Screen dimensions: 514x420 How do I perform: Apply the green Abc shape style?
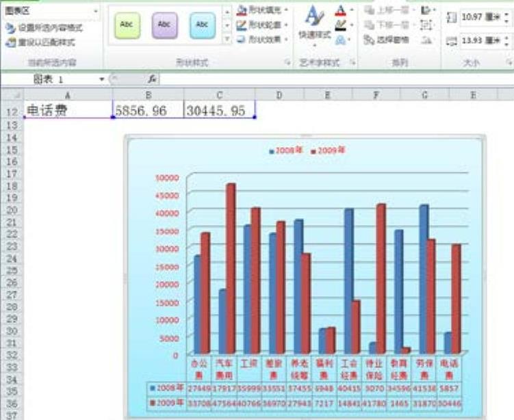(x=127, y=25)
